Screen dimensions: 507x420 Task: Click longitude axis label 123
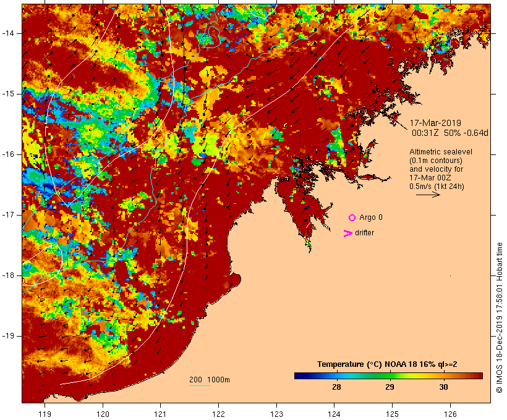[276, 414]
